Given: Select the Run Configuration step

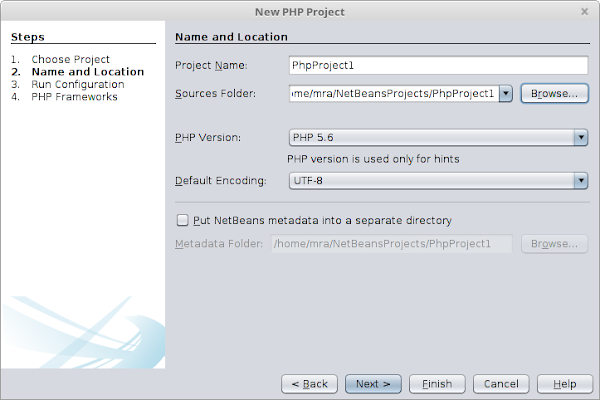Looking at the screenshot, I should tap(78, 84).
